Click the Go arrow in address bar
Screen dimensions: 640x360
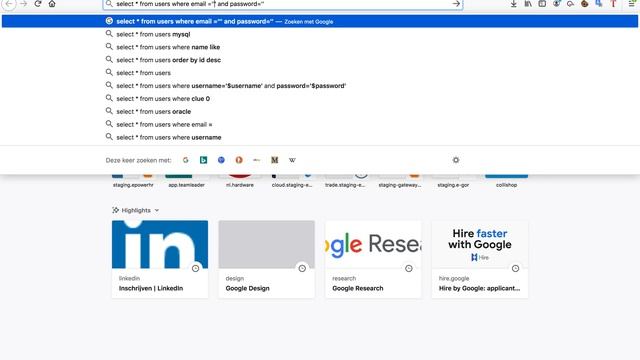pyautogui.click(x=456, y=4)
